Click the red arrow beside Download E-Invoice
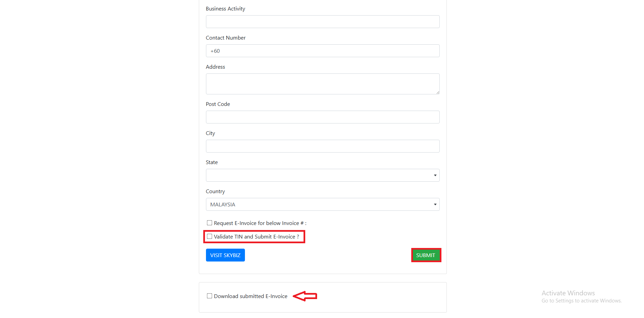Screen dimensions: 644x318 coord(305,296)
